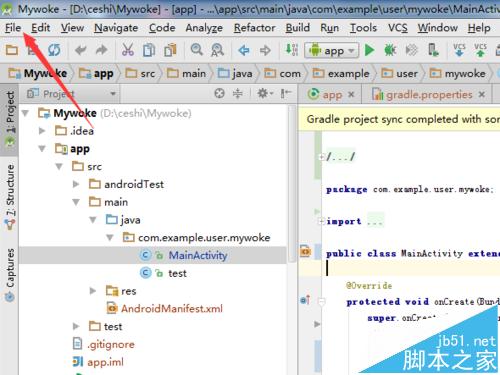The width and height of the screenshot is (500, 375).
Task: Click the Attach debugger icon
Action: point(411,50)
